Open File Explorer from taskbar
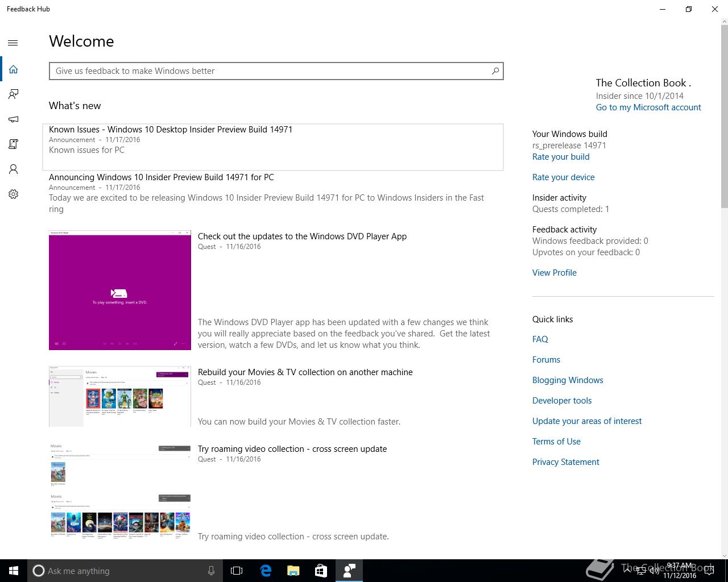This screenshot has width=728, height=582. coord(293,571)
